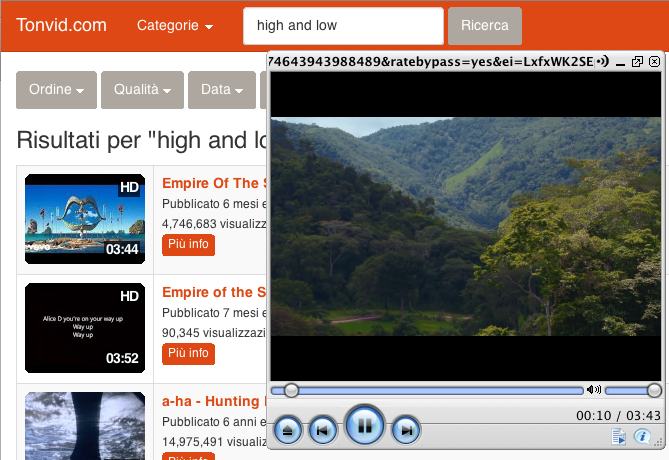Click the middle of the seek bar
The width and height of the screenshot is (669, 460).
tap(428, 391)
